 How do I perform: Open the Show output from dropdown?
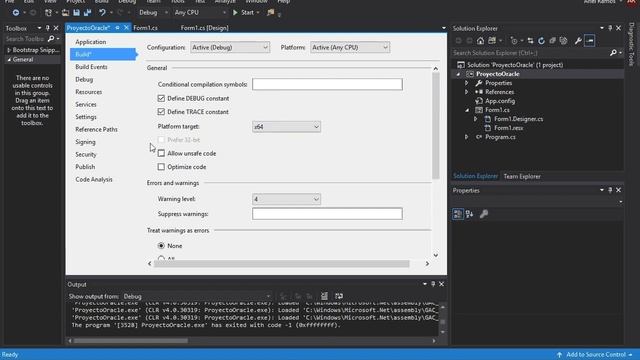pyautogui.click(x=197, y=296)
